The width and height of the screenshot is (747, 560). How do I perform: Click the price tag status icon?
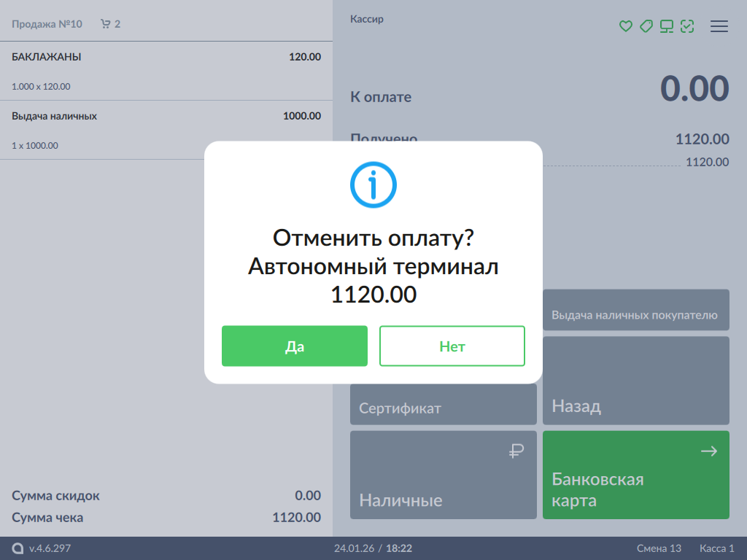(646, 26)
